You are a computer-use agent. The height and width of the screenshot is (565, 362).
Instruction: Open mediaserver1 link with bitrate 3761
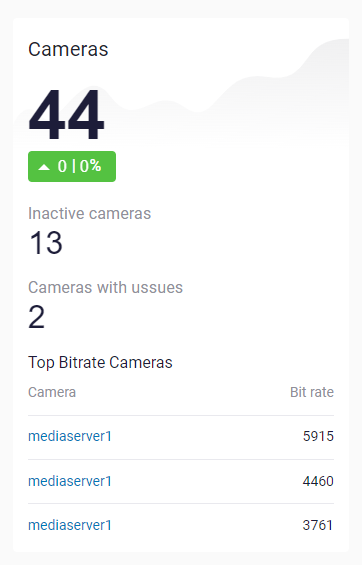tap(70, 525)
